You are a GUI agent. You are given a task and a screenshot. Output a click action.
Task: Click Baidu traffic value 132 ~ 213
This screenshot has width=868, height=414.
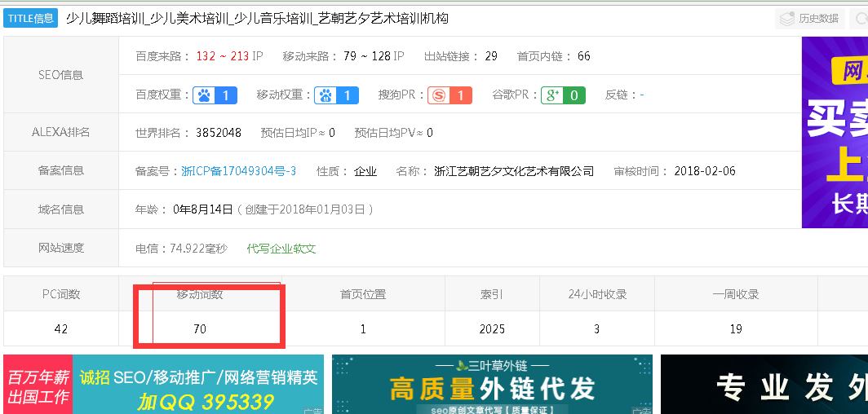tap(223, 56)
